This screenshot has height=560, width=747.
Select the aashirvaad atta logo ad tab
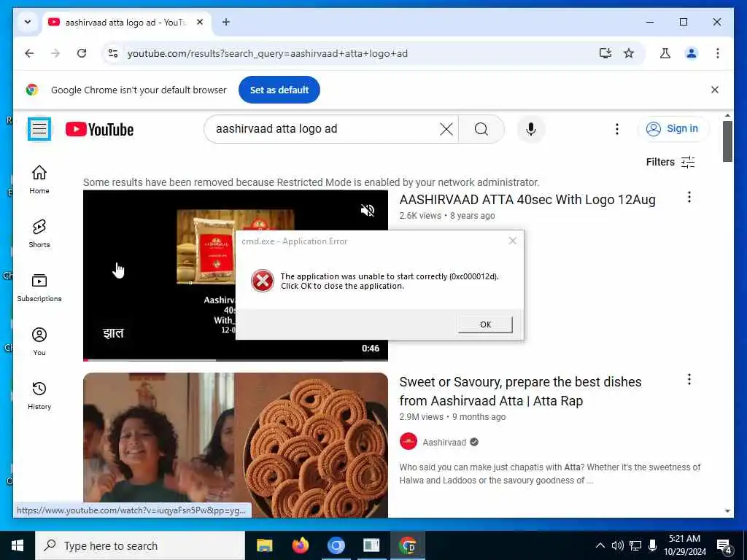coord(124,23)
